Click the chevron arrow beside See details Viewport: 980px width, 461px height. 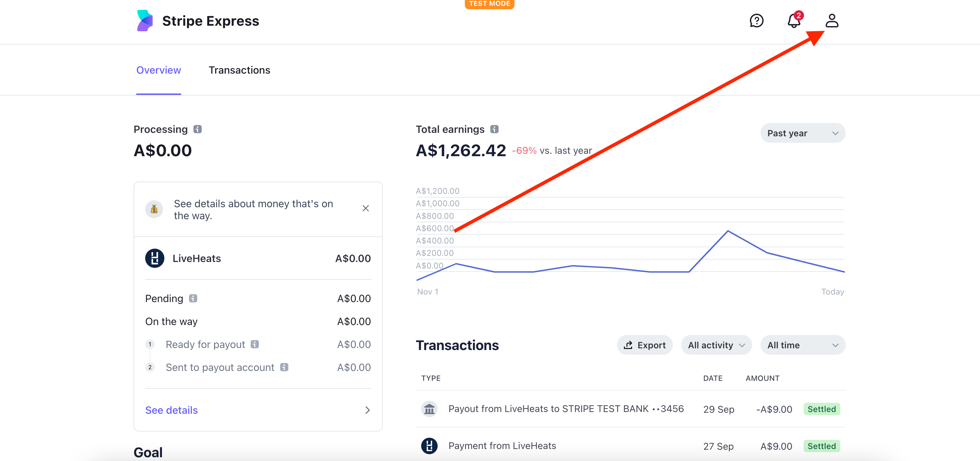367,410
